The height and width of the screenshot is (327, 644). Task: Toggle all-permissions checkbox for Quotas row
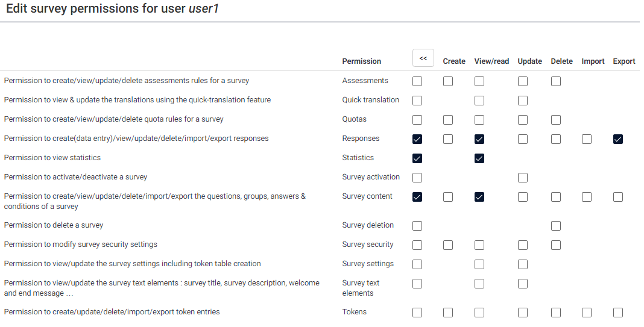417,120
